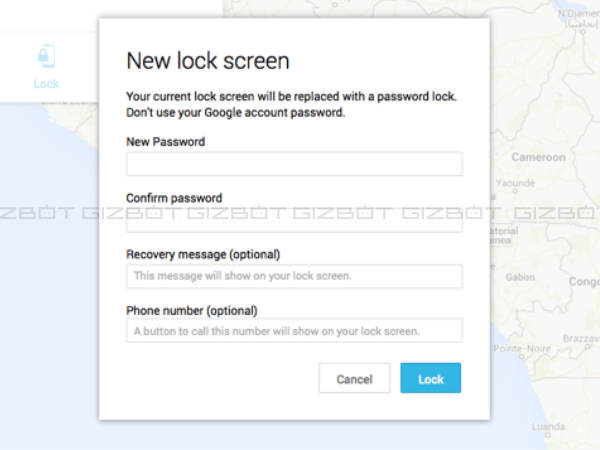Select Cameroon on the map
The image size is (600, 450).
pyautogui.click(x=538, y=158)
